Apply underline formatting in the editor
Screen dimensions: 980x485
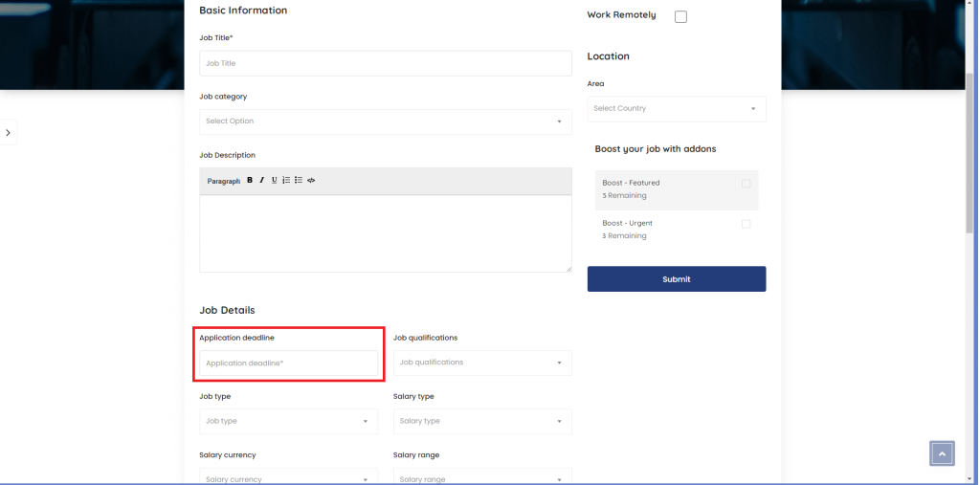click(274, 180)
